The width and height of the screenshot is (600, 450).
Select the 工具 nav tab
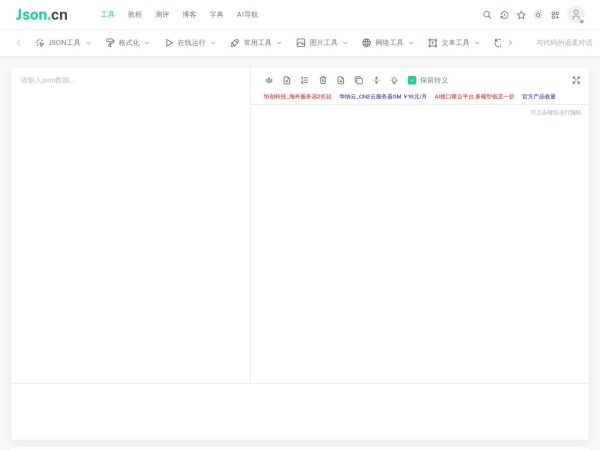click(108, 15)
